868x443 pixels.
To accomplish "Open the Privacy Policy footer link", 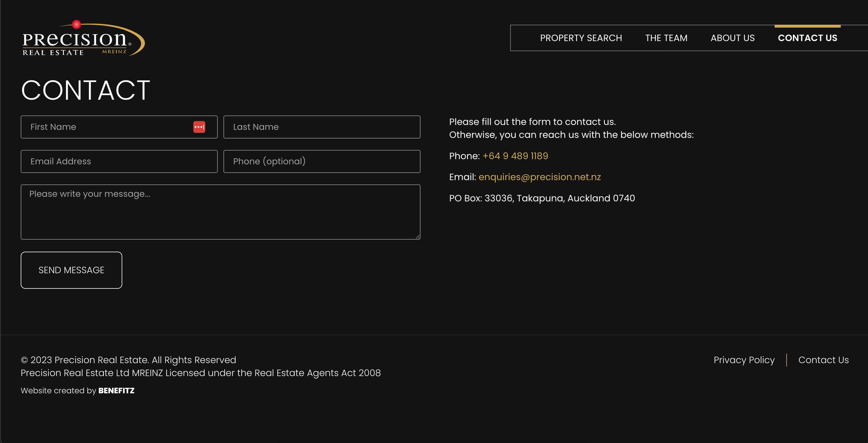I will (x=744, y=360).
